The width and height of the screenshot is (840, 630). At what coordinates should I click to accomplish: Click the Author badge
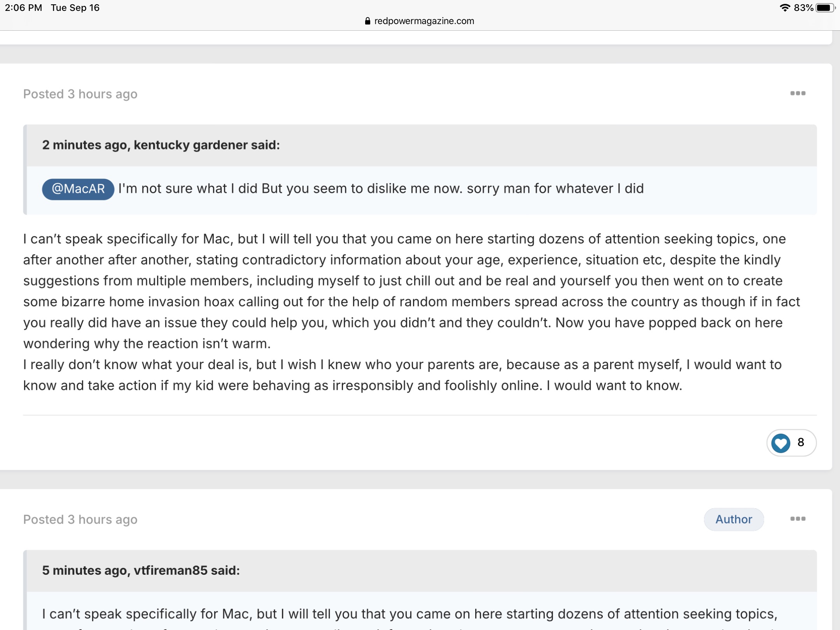pos(734,519)
